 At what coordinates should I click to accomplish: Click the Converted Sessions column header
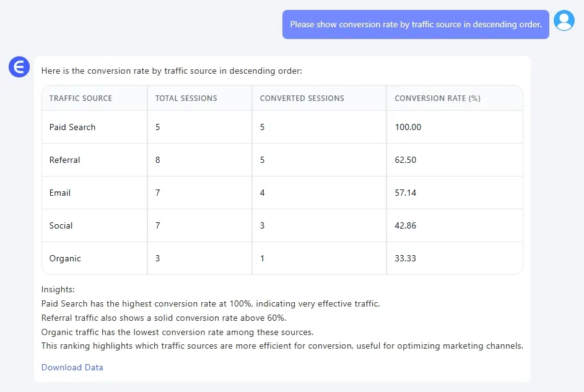coord(302,98)
